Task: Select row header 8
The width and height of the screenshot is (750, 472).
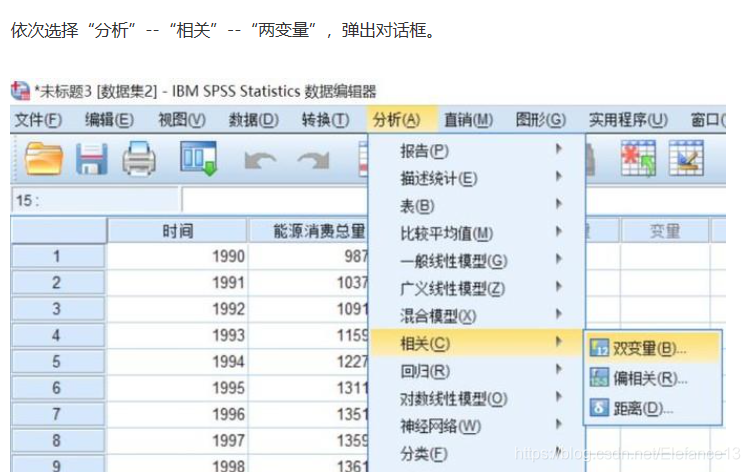Action: click(x=57, y=440)
